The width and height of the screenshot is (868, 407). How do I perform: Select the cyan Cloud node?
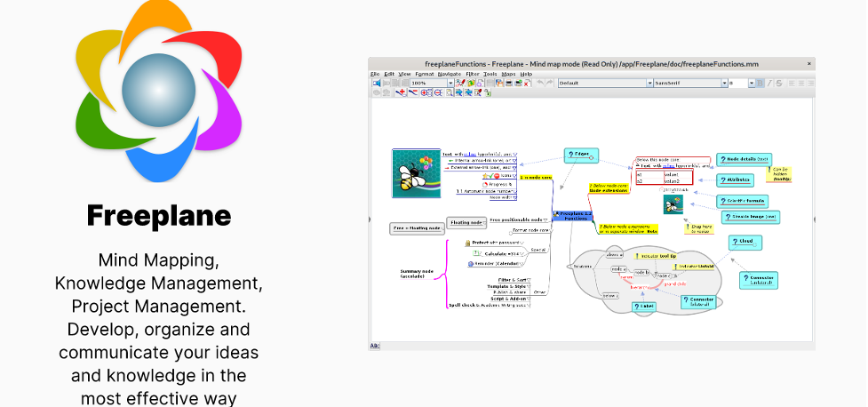pos(745,243)
